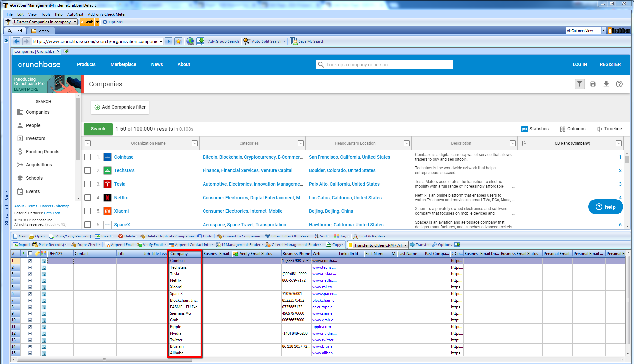The width and height of the screenshot is (634, 364).
Task: Click the Crunchbase save disk icon
Action: pyautogui.click(x=593, y=84)
